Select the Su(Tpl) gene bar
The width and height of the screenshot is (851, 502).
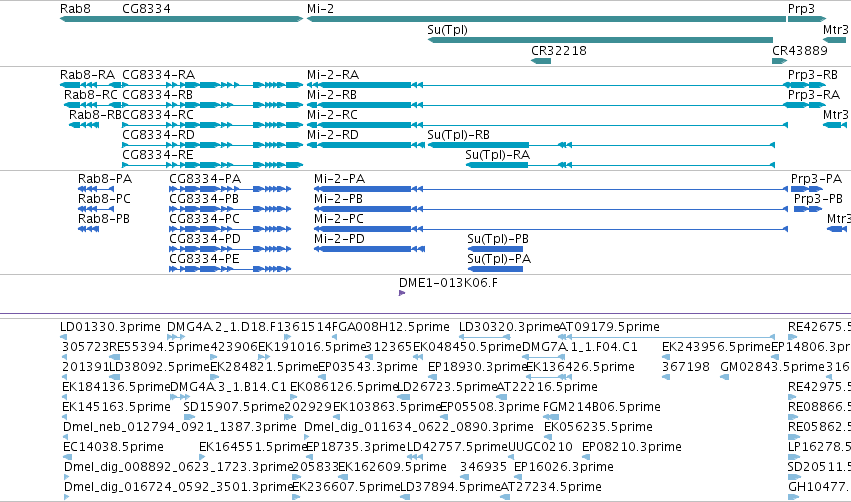600,40
